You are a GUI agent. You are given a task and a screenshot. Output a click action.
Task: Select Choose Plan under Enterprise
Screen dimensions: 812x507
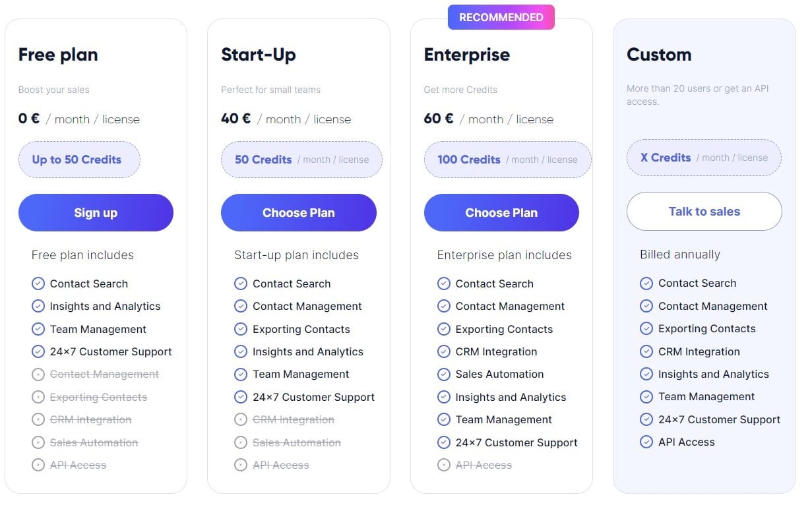(501, 212)
